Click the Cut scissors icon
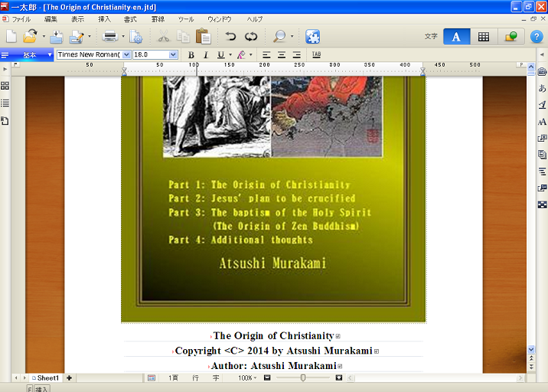548x392 pixels. [162, 36]
